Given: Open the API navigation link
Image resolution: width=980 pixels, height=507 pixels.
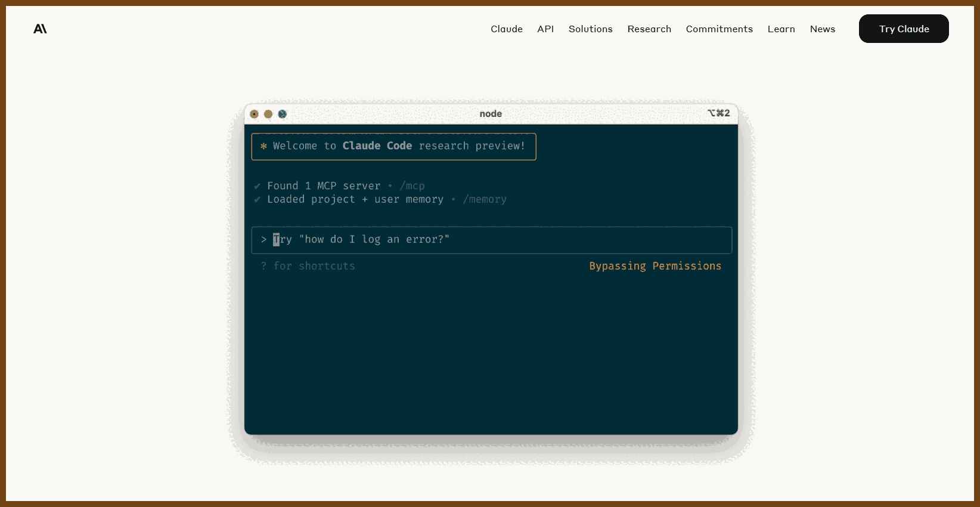Looking at the screenshot, I should (x=545, y=29).
